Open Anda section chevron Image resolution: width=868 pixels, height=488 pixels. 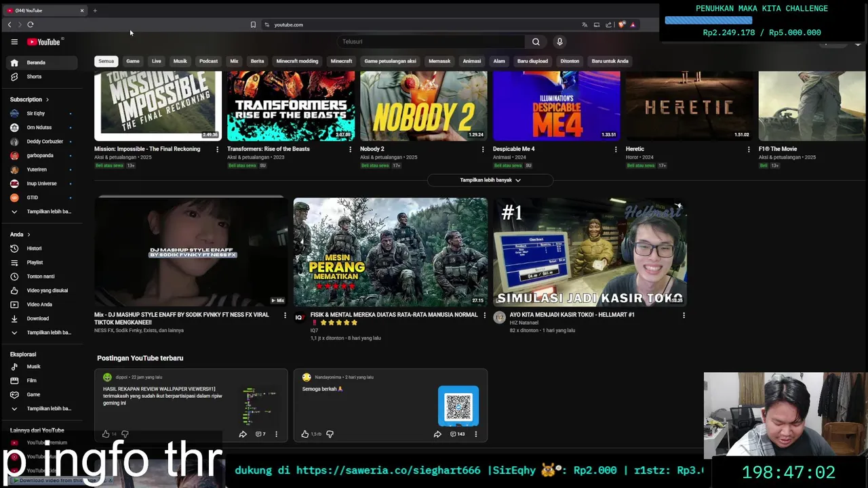[x=28, y=235]
